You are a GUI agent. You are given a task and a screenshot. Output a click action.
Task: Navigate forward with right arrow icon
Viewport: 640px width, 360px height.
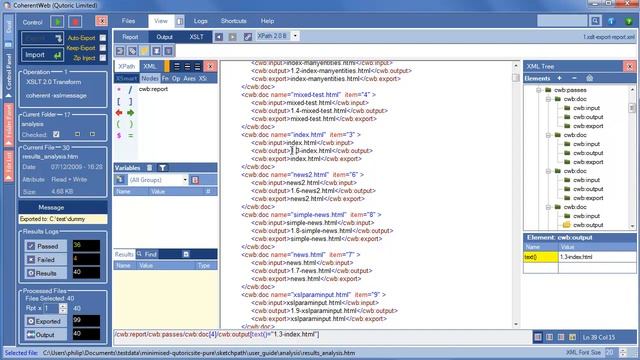tap(232, 37)
